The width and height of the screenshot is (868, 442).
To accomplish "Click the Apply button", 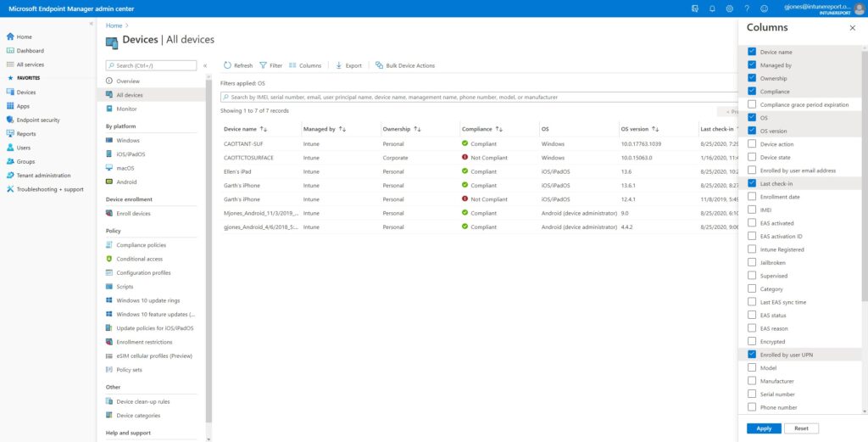I will [x=764, y=428].
